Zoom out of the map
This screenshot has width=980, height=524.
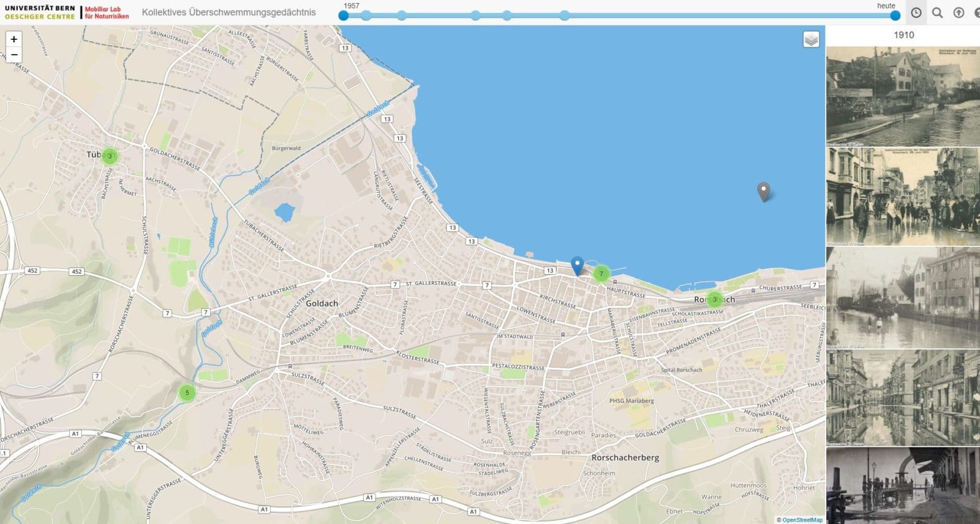(x=13, y=55)
